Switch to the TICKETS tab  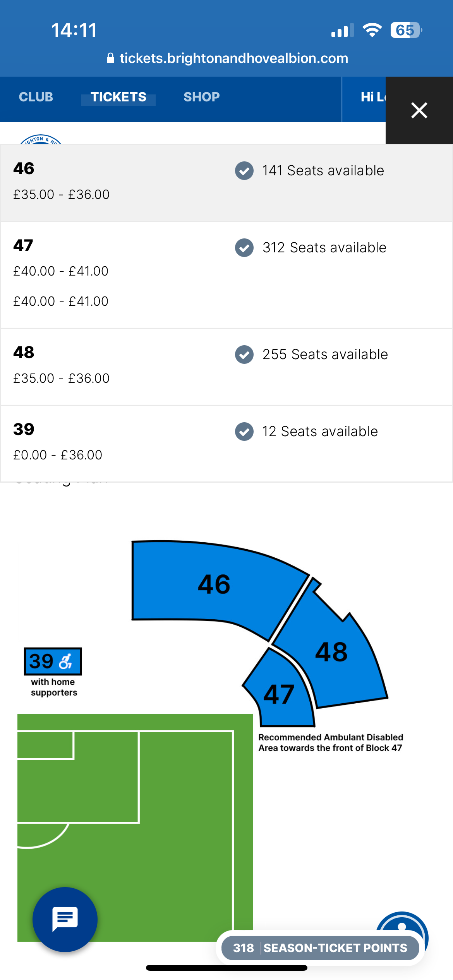coord(118,97)
